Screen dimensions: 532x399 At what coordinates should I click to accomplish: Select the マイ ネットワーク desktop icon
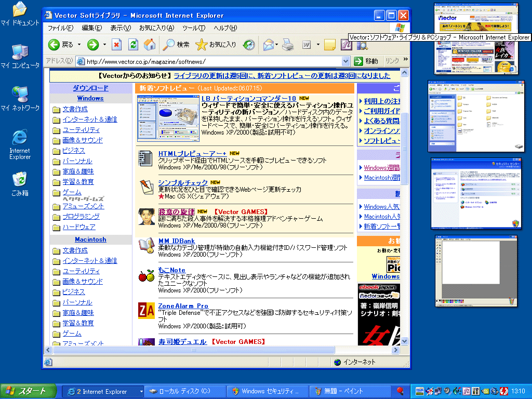coord(20,99)
